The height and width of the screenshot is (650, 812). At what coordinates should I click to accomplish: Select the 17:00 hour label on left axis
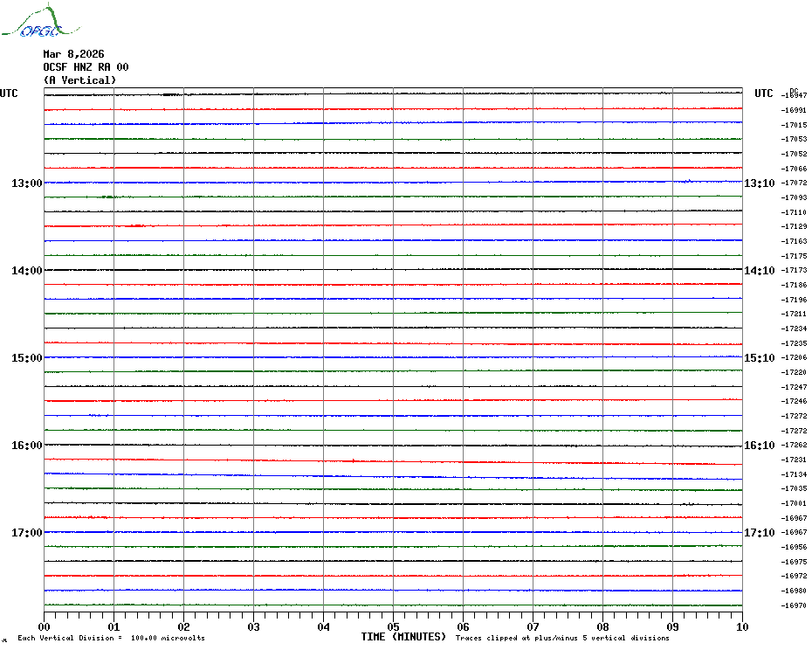click(x=26, y=533)
